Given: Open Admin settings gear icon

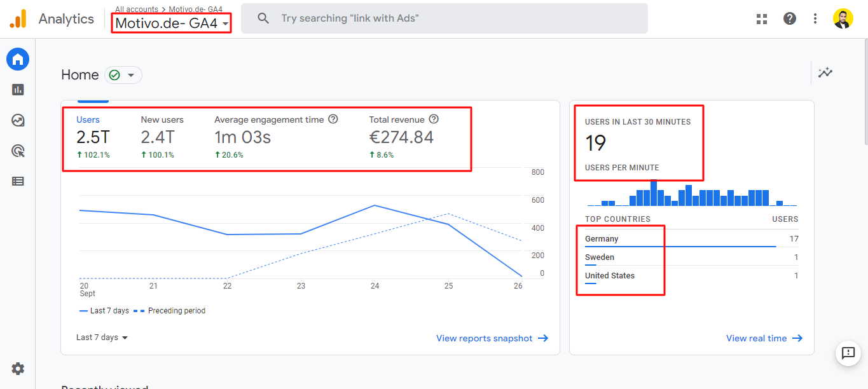Looking at the screenshot, I should coord(18,369).
